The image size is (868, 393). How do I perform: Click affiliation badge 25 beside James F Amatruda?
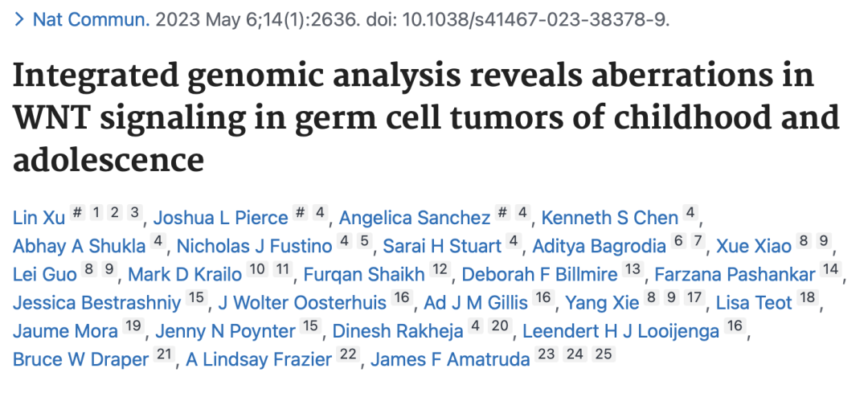[604, 354]
